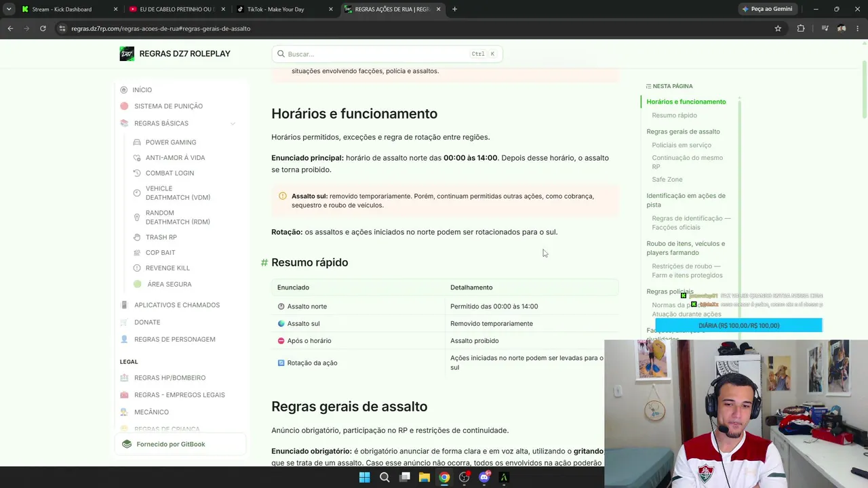Open REGRAS HP/BOMBEIRO page
Image resolution: width=868 pixels, height=488 pixels.
(170, 378)
